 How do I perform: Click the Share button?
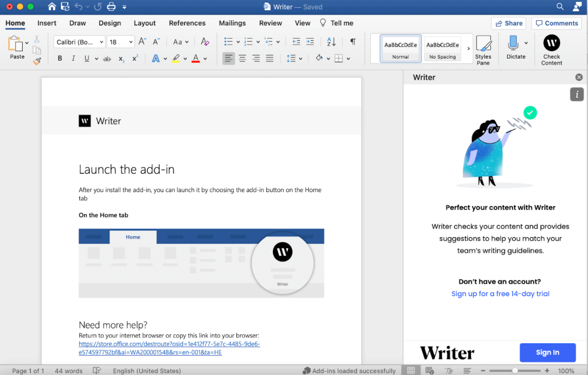pyautogui.click(x=509, y=23)
